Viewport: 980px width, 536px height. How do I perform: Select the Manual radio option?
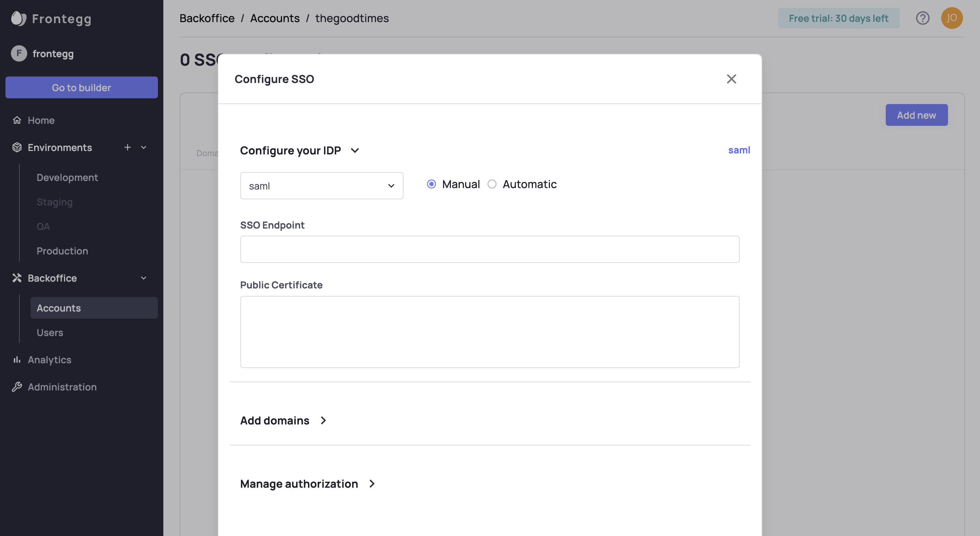click(x=431, y=184)
